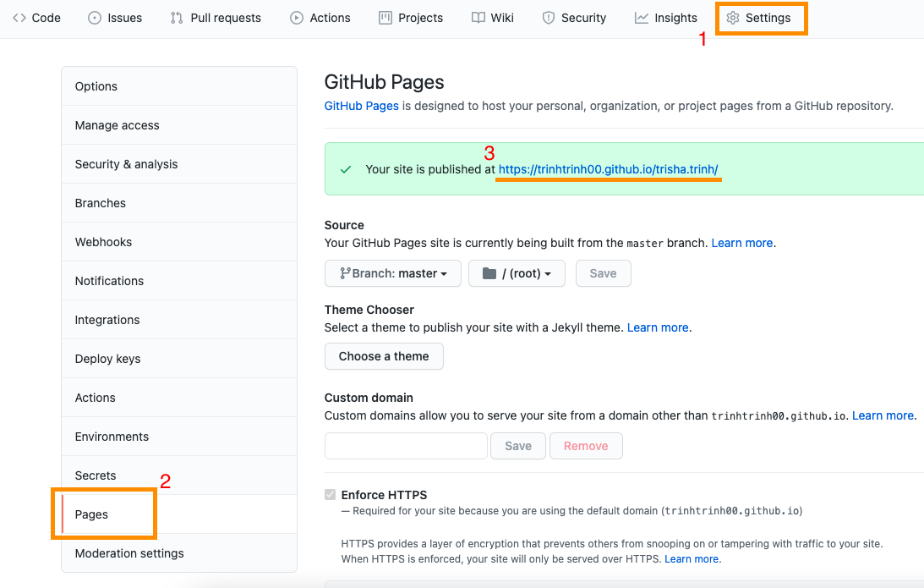924x588 pixels.
Task: Open the published site URL link
Action: point(608,169)
